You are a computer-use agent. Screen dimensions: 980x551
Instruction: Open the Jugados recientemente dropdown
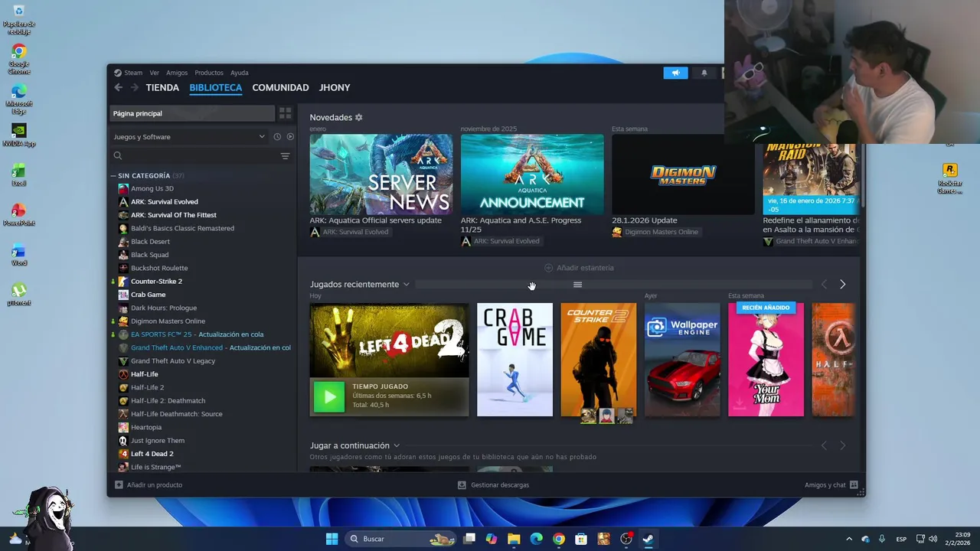(x=406, y=285)
